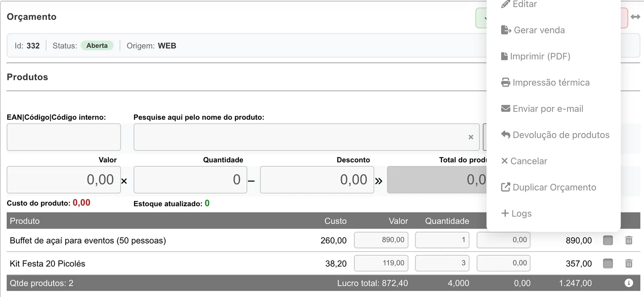Open Devolução de produtos menu item
This screenshot has width=644, height=297.
[x=555, y=135]
